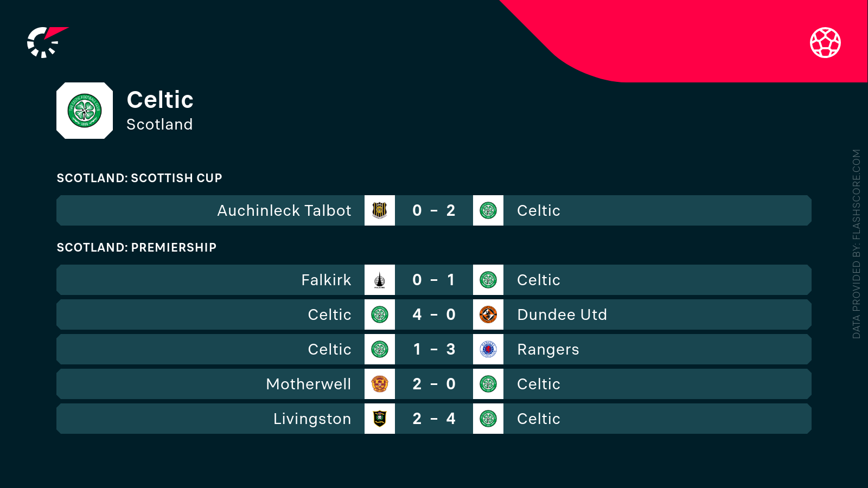Viewport: 868px width, 488px height.
Task: Click the Celtic badge in the Scottish Cup row
Action: click(488, 210)
